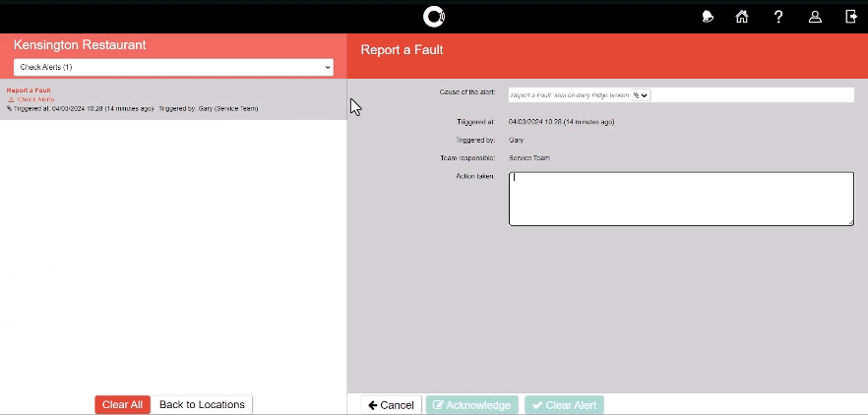Click the log out icon

click(x=851, y=17)
